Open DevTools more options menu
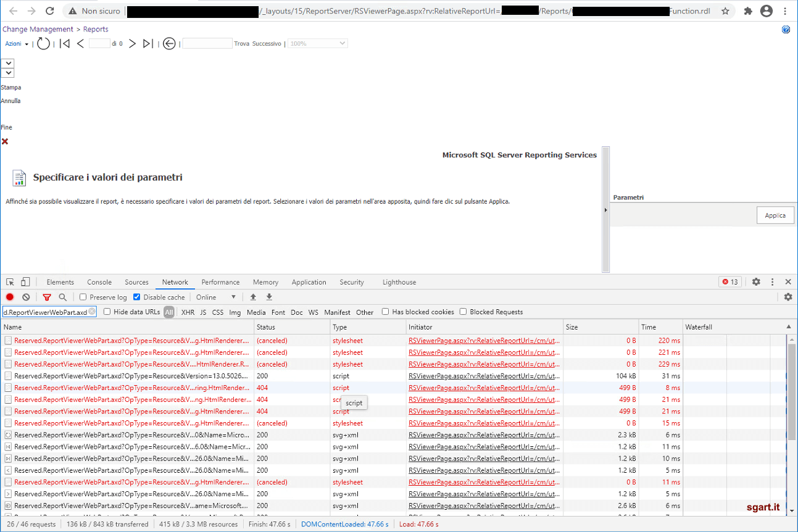Viewport: 798px width, 532px height. [x=772, y=282]
